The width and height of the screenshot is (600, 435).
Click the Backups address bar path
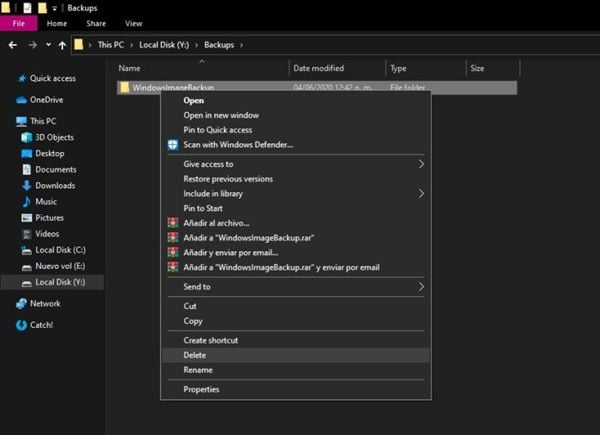[x=218, y=45]
